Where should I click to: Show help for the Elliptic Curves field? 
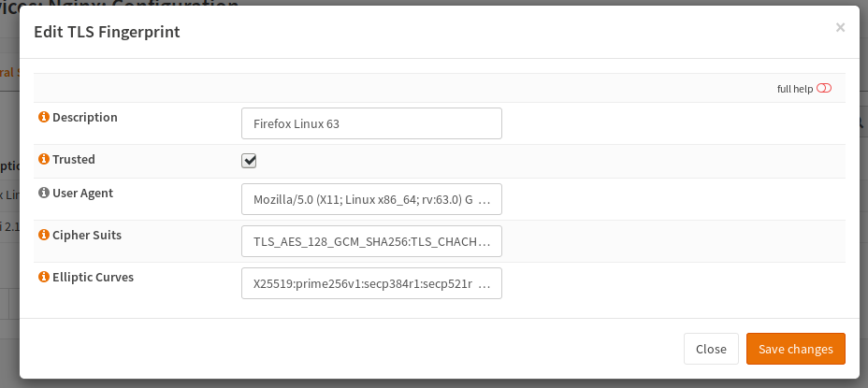tap(43, 278)
